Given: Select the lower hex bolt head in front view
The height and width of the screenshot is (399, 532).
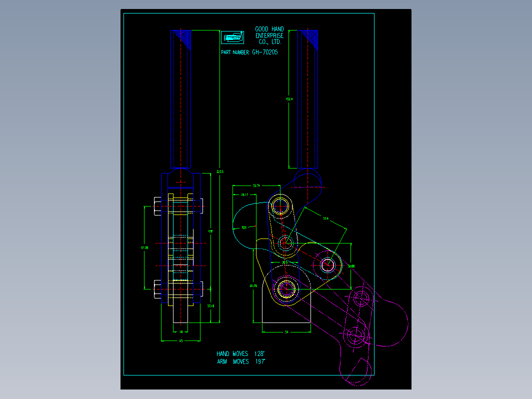Looking at the screenshot, I should click(x=157, y=289).
